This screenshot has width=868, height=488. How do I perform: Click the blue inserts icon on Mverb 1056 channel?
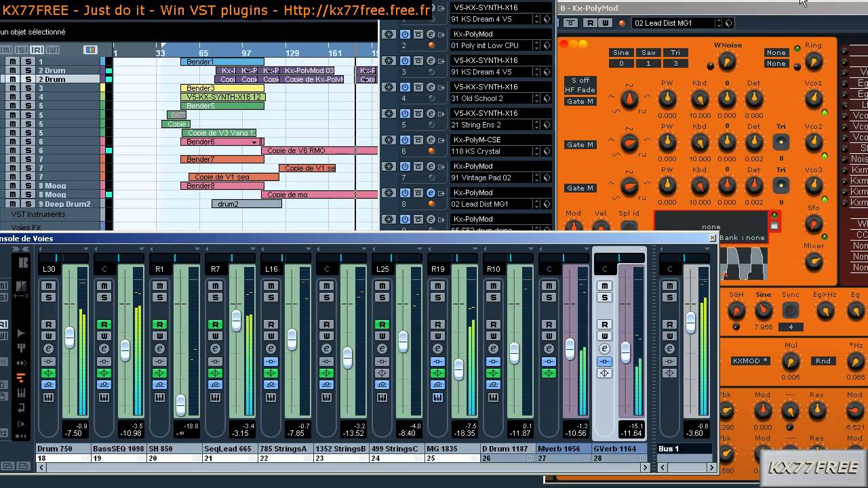point(549,361)
